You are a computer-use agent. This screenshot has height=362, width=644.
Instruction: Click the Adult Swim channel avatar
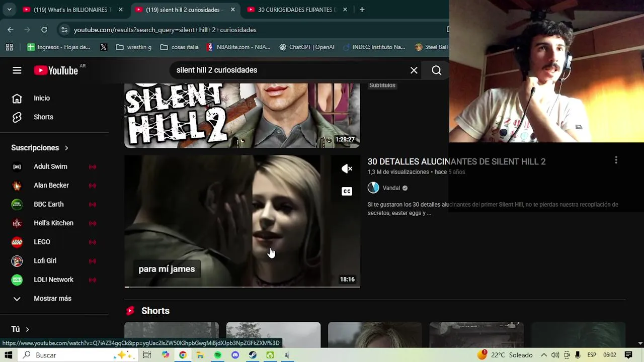[17, 166]
